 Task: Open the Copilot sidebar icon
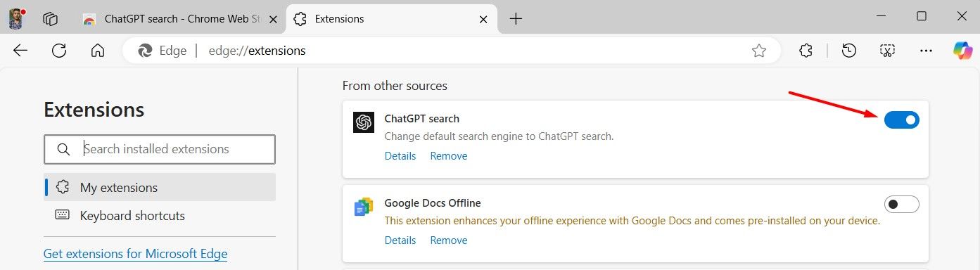(962, 51)
